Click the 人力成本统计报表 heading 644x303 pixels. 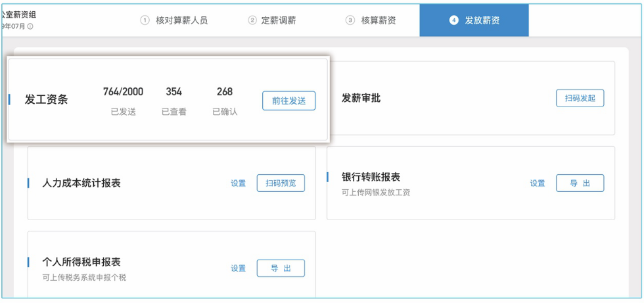pos(81,183)
